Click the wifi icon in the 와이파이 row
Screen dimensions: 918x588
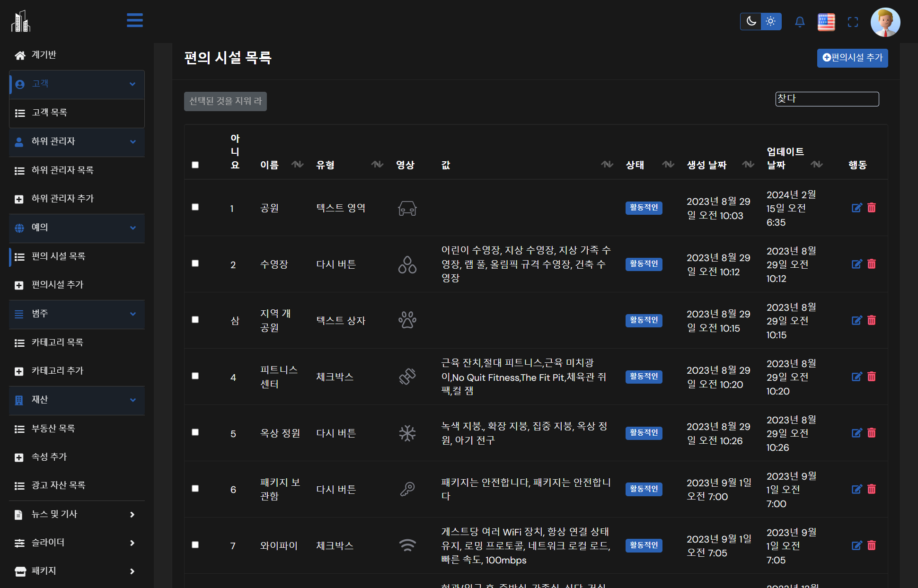click(x=407, y=545)
